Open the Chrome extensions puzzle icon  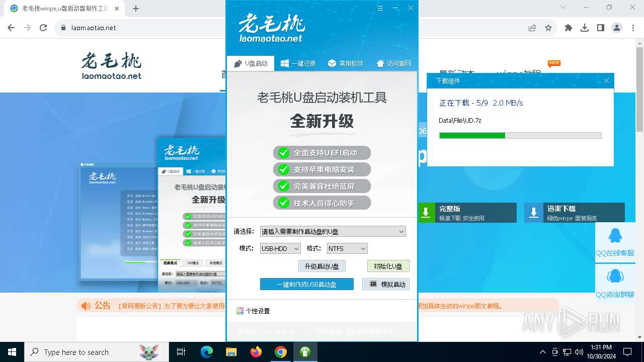(569, 28)
